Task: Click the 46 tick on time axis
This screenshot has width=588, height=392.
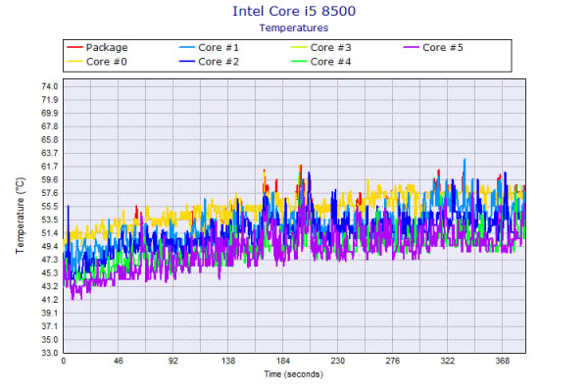Action: (119, 361)
